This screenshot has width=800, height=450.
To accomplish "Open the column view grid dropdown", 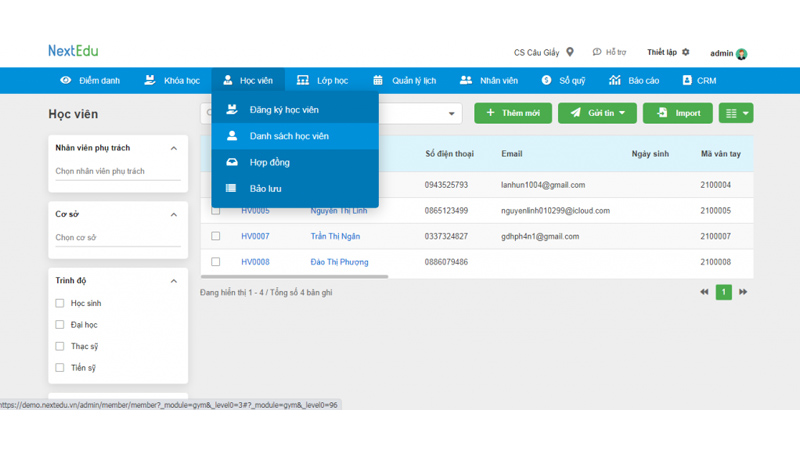I will pos(736,113).
